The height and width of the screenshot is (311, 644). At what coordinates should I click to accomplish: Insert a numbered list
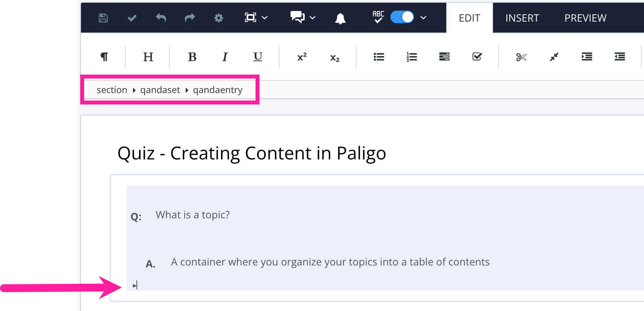412,57
